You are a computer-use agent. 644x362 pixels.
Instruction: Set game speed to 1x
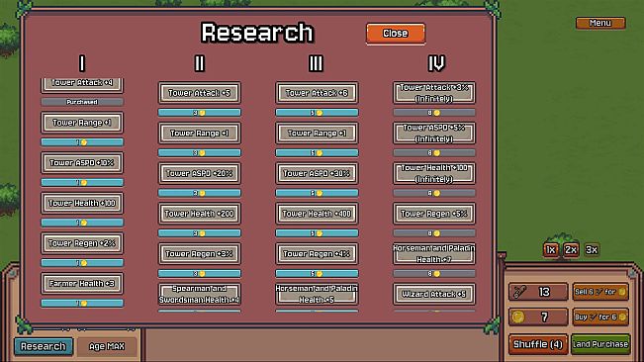point(550,249)
